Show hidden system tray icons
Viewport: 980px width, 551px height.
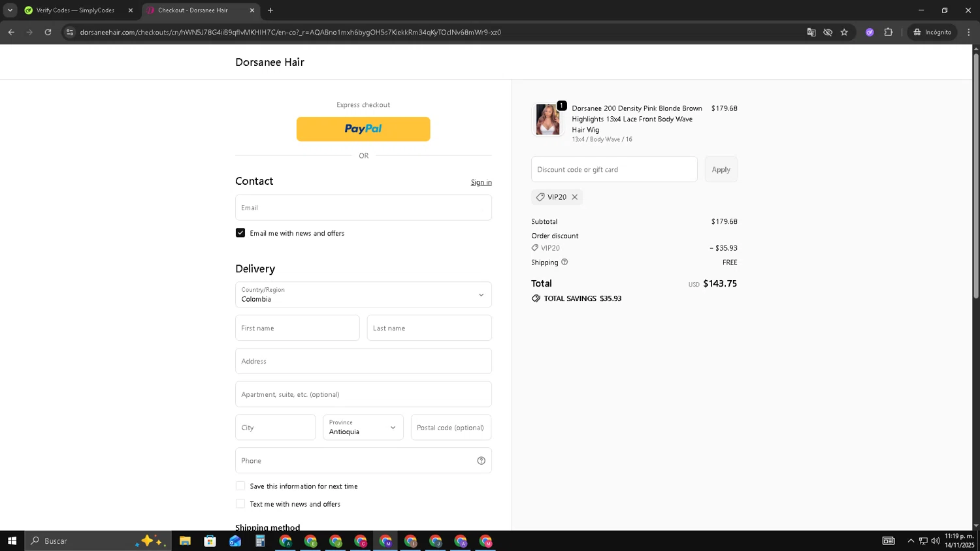point(911,541)
